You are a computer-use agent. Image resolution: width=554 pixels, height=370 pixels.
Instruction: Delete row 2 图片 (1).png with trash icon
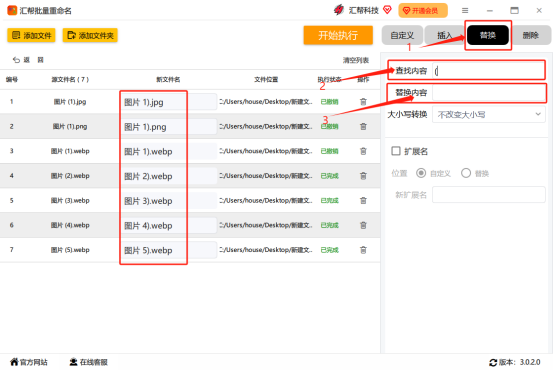click(363, 127)
